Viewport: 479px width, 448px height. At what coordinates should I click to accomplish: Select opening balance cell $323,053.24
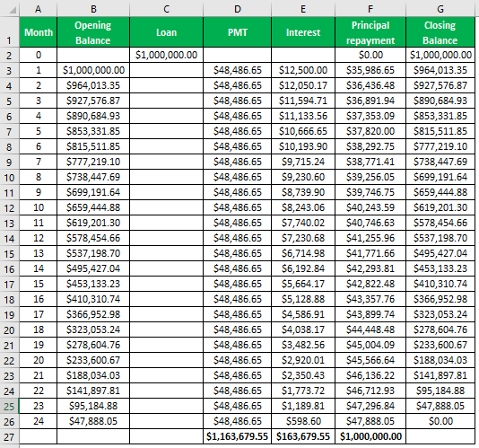coord(93,329)
